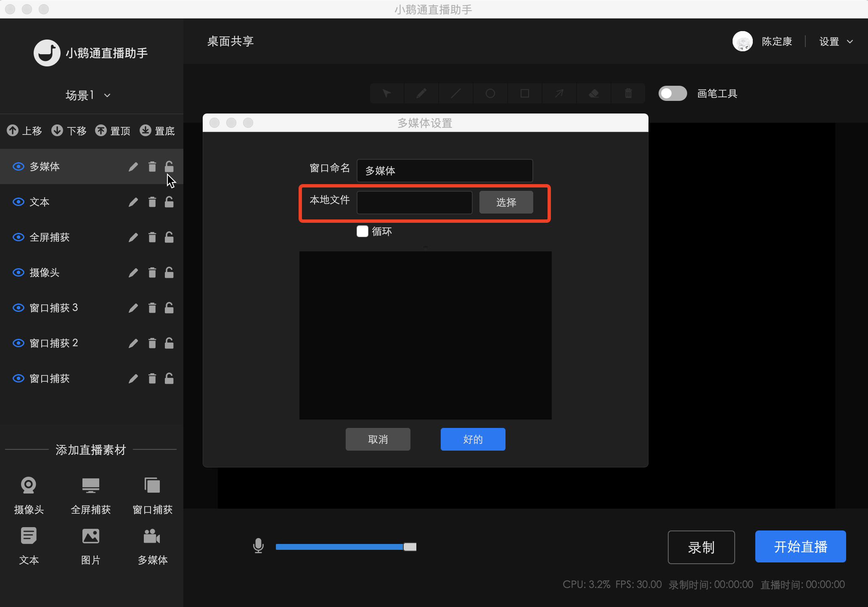Add a 图片 source from the material panel
Image resolution: width=868 pixels, height=607 pixels.
pos(90,546)
